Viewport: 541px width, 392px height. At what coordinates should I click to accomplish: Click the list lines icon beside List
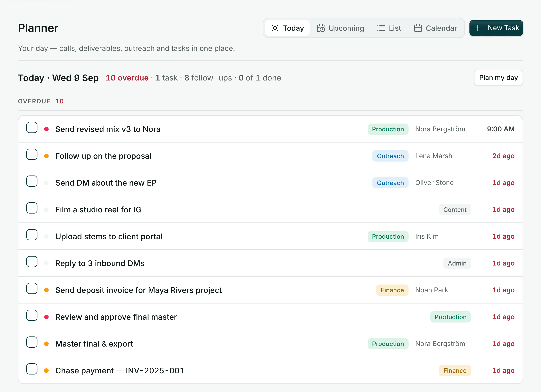[381, 28]
